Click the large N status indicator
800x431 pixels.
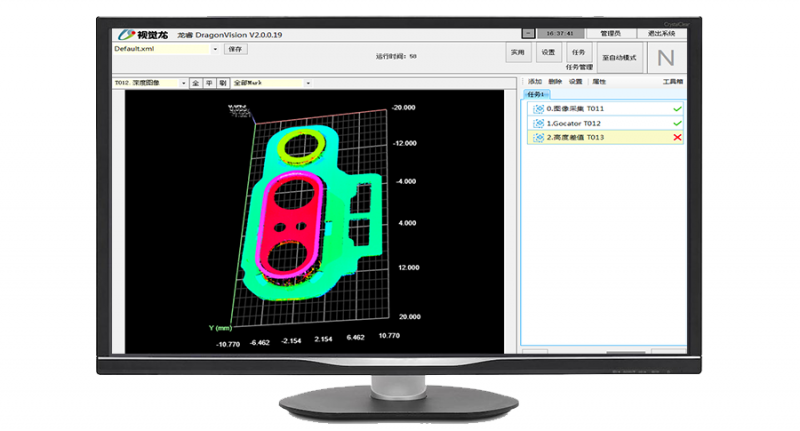point(665,57)
